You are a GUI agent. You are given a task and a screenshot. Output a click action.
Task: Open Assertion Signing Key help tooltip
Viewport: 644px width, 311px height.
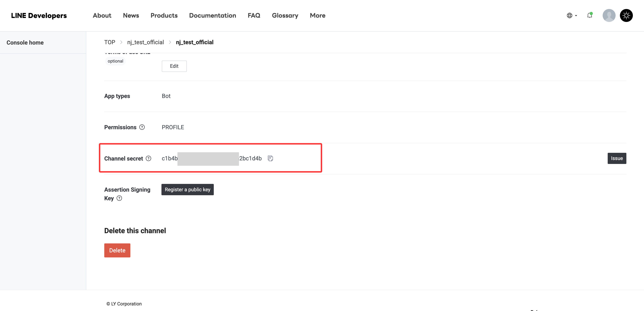(x=120, y=198)
